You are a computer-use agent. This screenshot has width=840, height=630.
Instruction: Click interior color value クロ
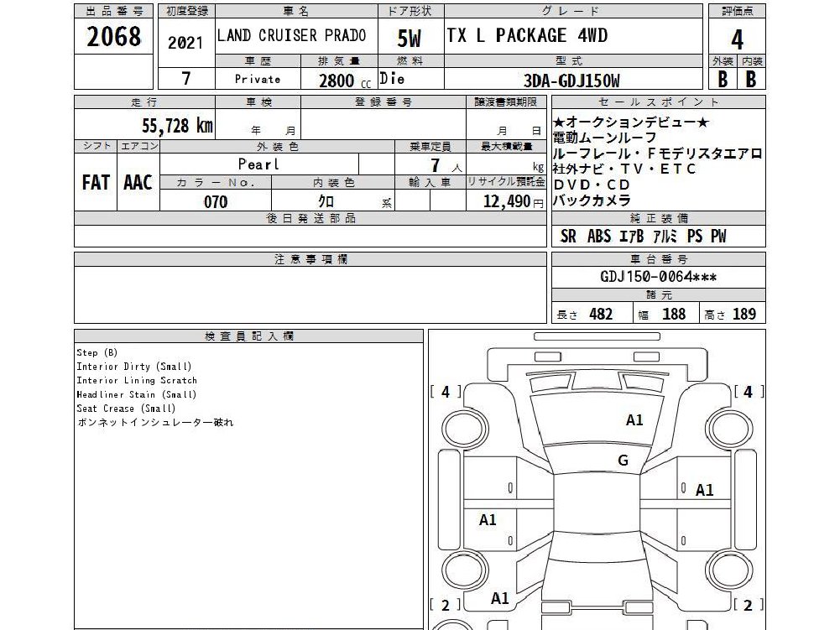[326, 201]
